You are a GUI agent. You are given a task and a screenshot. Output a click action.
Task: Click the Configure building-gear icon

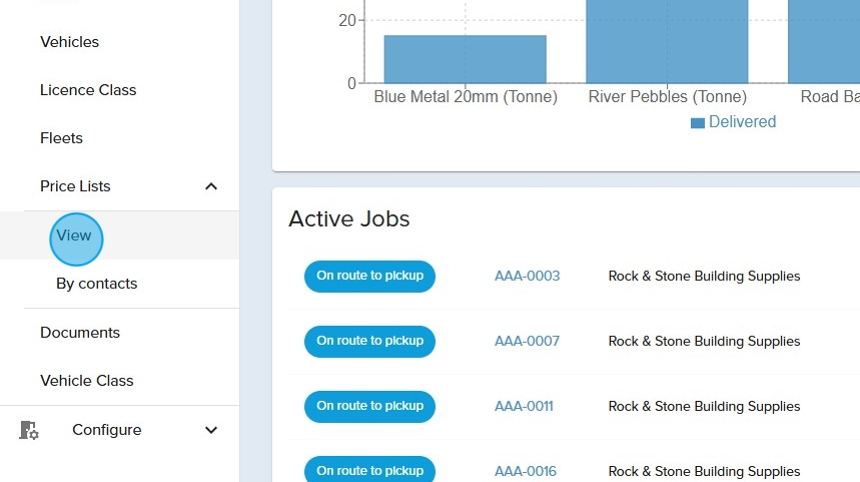point(29,430)
